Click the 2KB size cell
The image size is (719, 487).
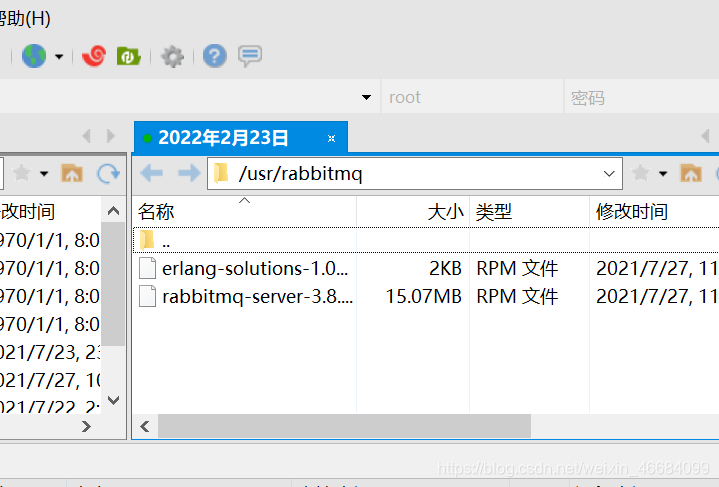click(445, 269)
